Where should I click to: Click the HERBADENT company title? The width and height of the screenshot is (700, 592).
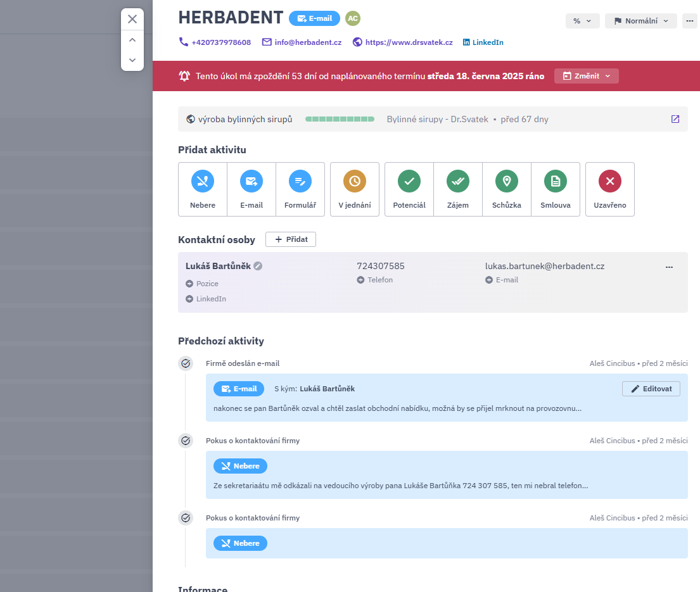click(231, 18)
